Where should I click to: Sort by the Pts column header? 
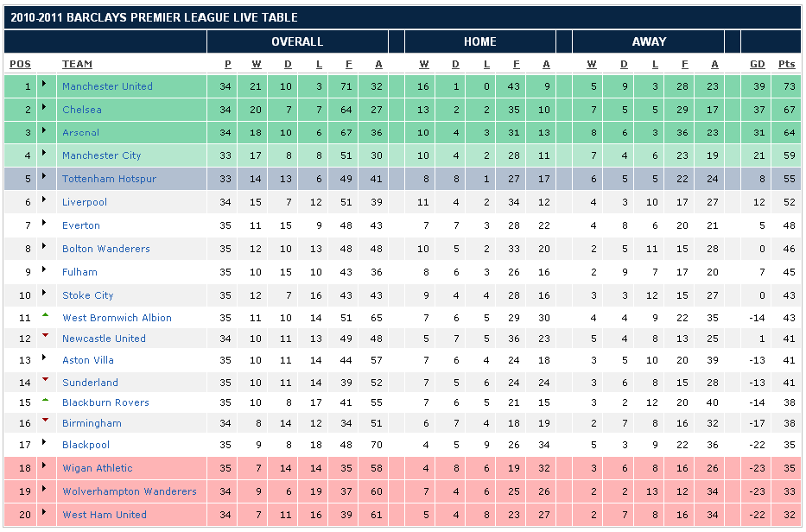786,64
